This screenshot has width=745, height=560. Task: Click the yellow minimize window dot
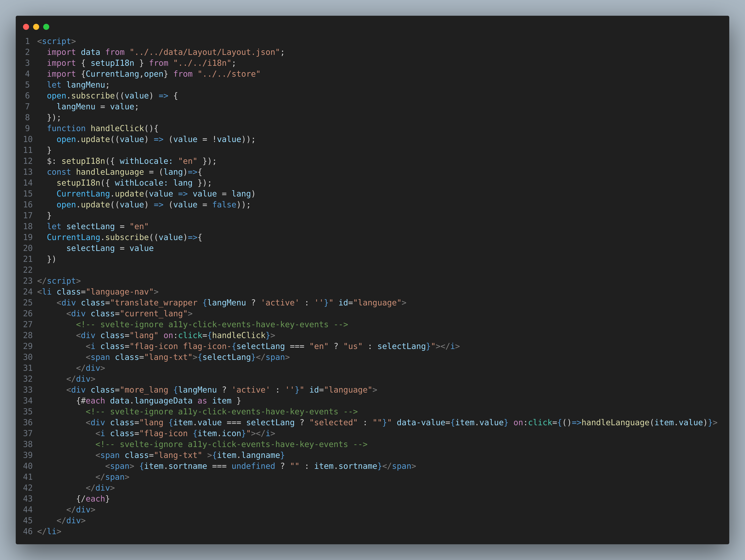[x=36, y=27]
